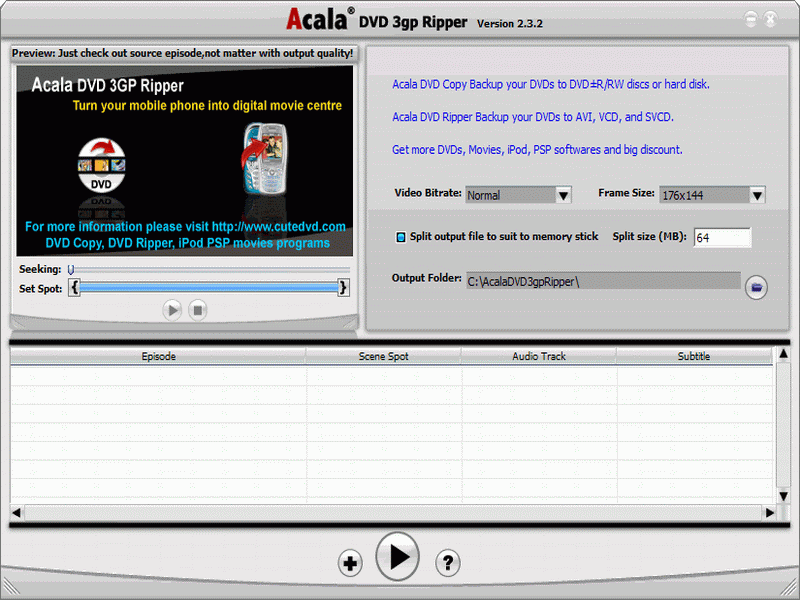Start ripping with the large play button
Viewport: 800px width, 600px height.
[397, 556]
